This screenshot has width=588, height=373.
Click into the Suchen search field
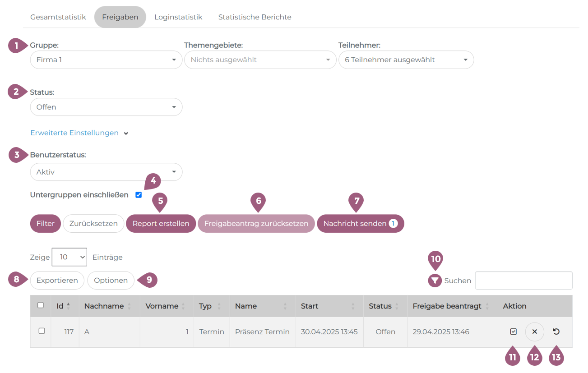[x=523, y=281]
